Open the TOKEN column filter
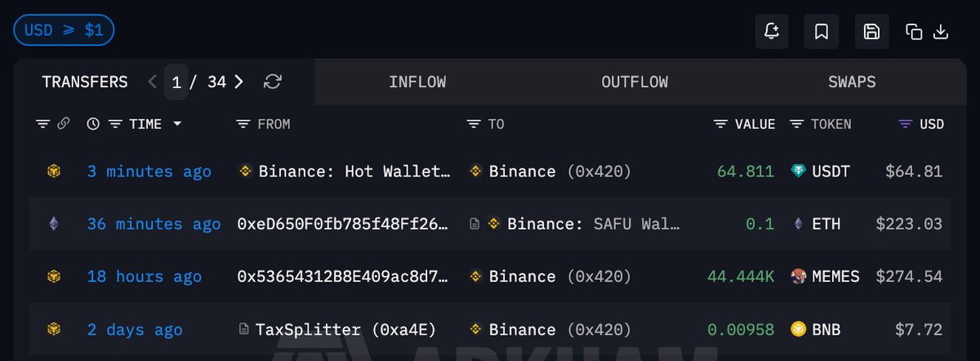980x361 pixels. [x=797, y=124]
